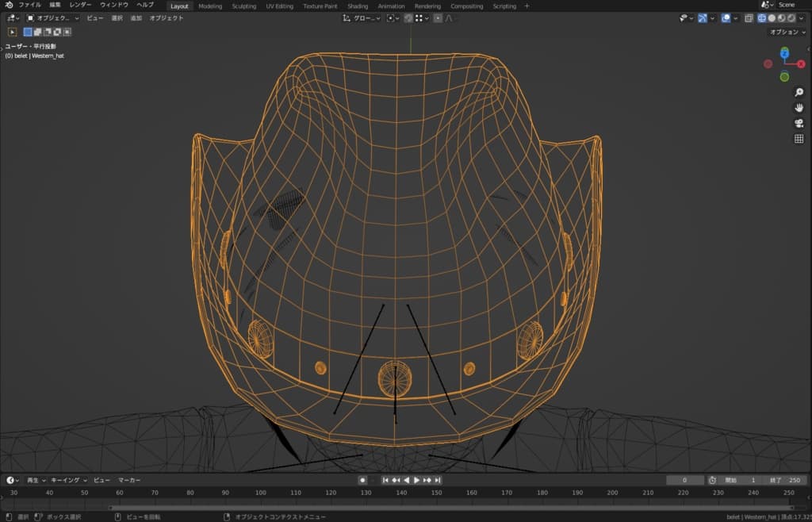Click the zoom magnifier icon in viewport
The image size is (812, 522).
[799, 92]
